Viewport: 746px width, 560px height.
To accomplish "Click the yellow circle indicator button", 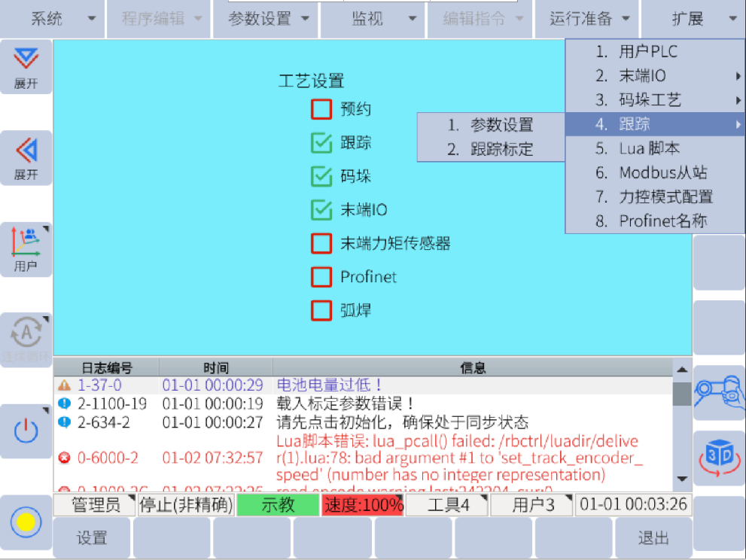I will (x=26, y=521).
